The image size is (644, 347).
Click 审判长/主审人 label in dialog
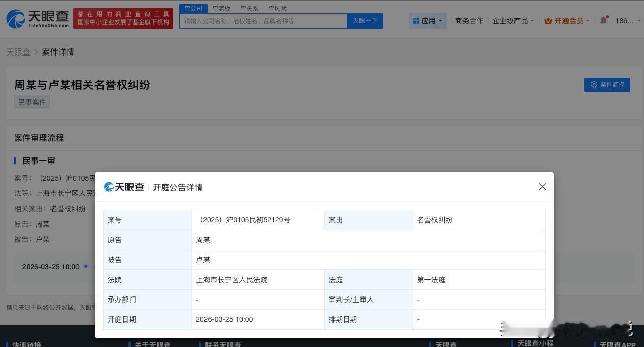tap(351, 300)
